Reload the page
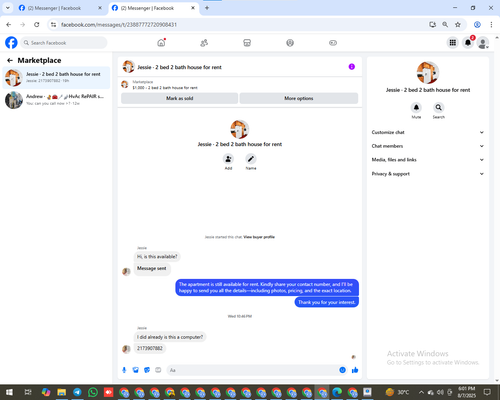 [x=37, y=24]
